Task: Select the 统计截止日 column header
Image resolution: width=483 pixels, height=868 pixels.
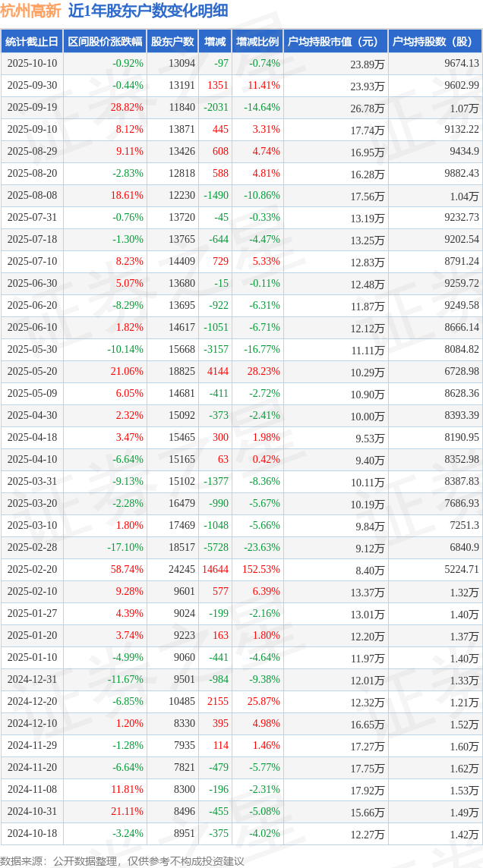Action: (x=32, y=42)
